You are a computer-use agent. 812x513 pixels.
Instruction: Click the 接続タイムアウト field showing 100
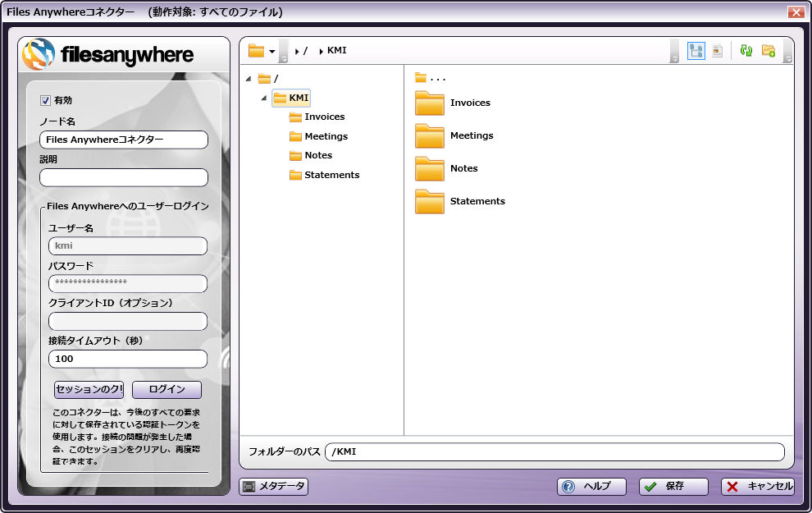click(x=128, y=360)
